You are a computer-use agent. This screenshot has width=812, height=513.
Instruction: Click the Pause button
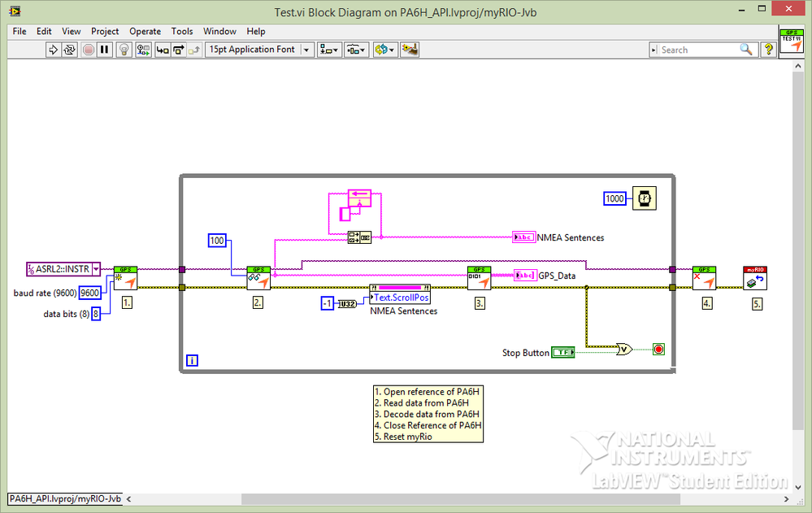coord(104,50)
